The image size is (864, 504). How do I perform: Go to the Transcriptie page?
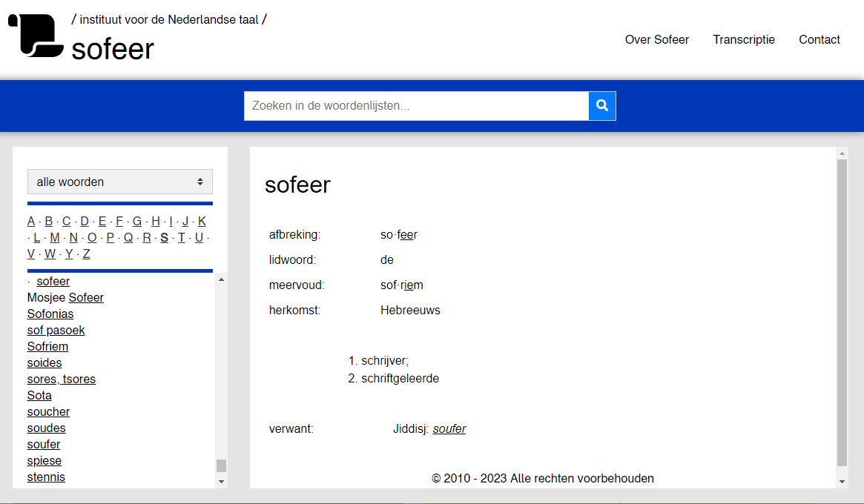pos(744,40)
